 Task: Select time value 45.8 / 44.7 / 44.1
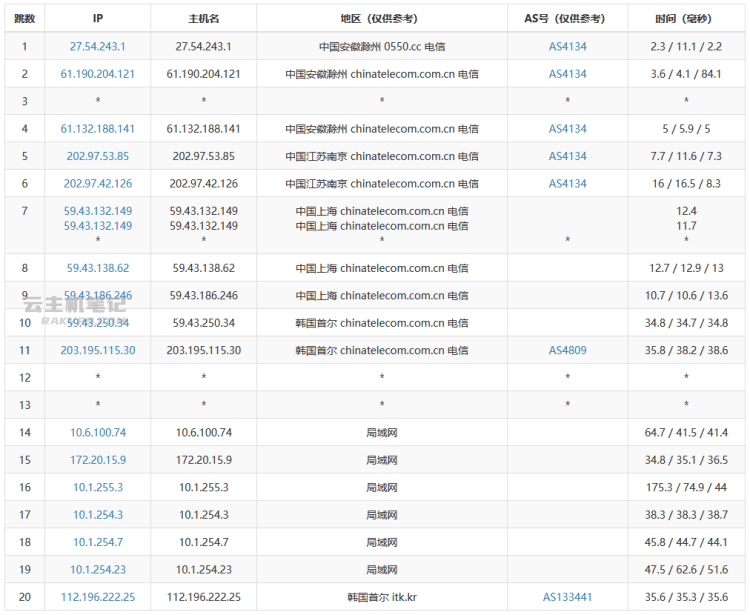coord(686,542)
